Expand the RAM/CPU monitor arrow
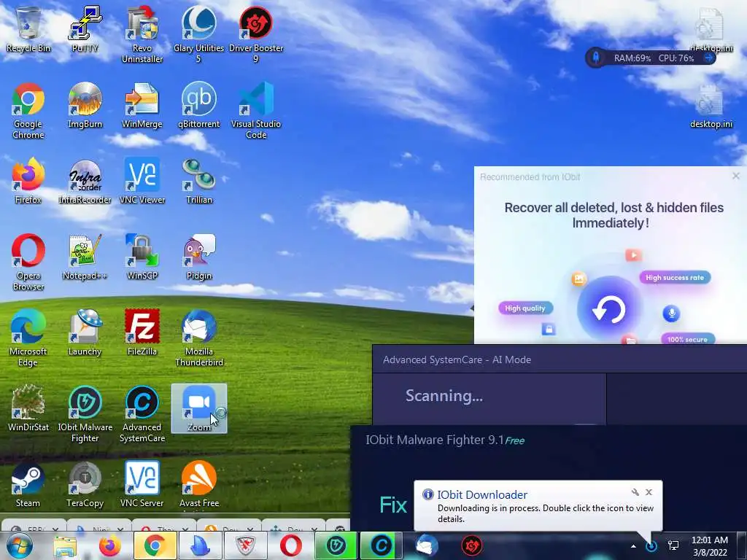Viewport: 747px width, 560px height. pyautogui.click(x=708, y=58)
